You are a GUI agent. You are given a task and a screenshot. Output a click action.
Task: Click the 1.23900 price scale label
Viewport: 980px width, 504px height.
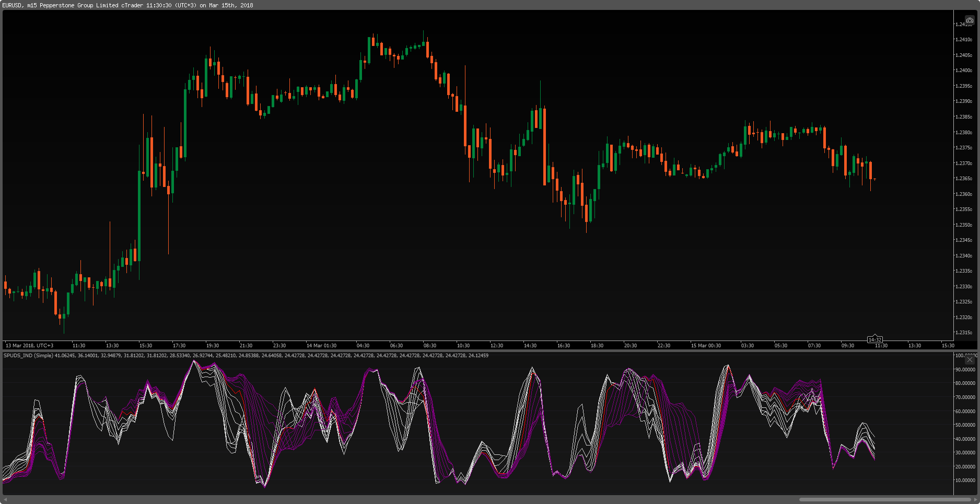(x=964, y=101)
